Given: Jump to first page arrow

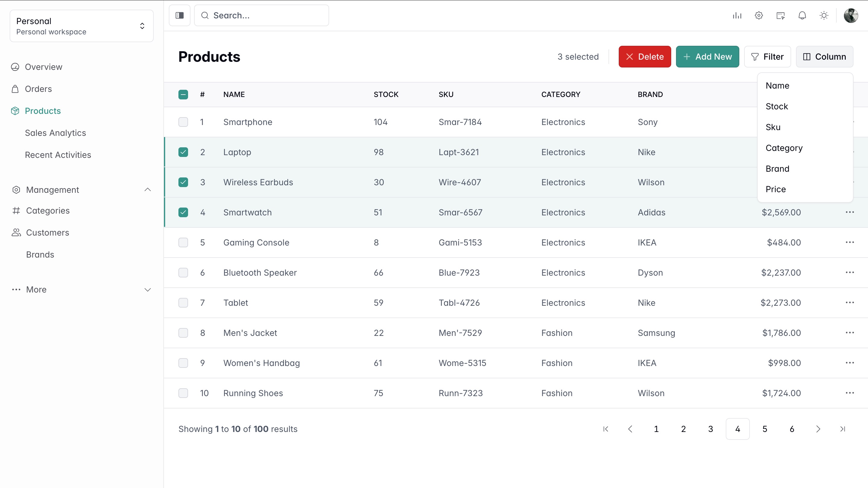Looking at the screenshot, I should click(x=605, y=429).
